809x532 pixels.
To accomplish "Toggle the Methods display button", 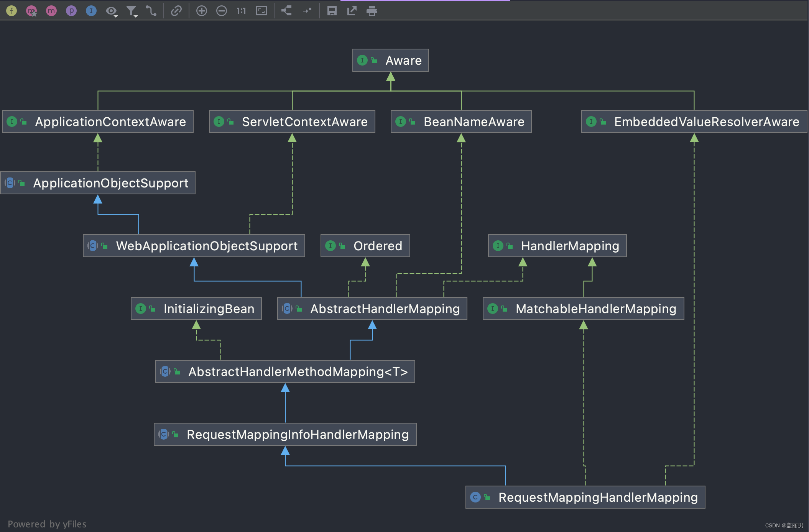I will tap(51, 11).
